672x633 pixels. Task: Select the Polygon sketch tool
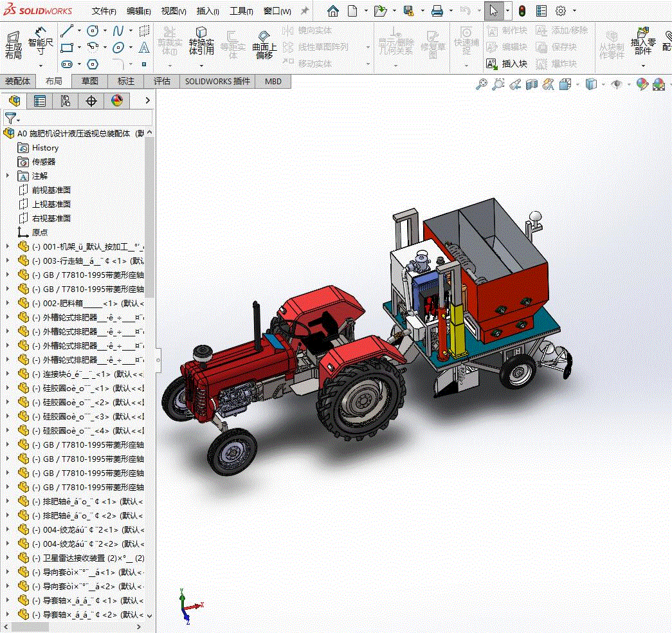tap(93, 64)
